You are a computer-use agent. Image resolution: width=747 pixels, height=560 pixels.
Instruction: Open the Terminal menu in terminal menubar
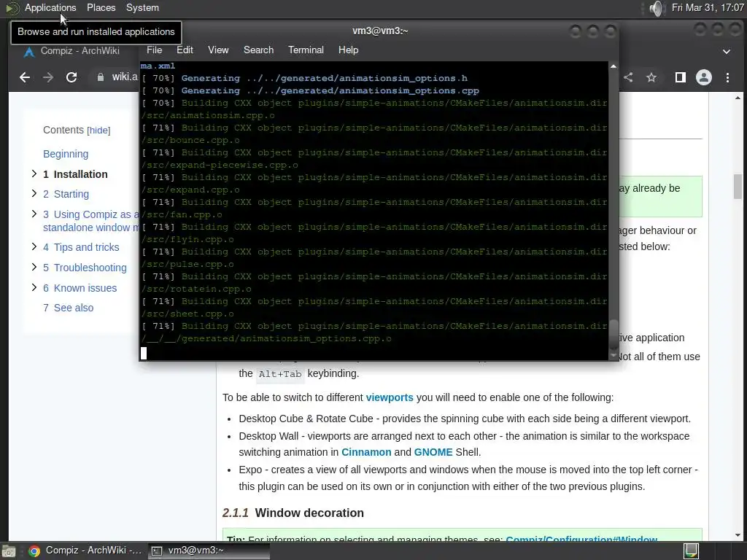point(306,50)
